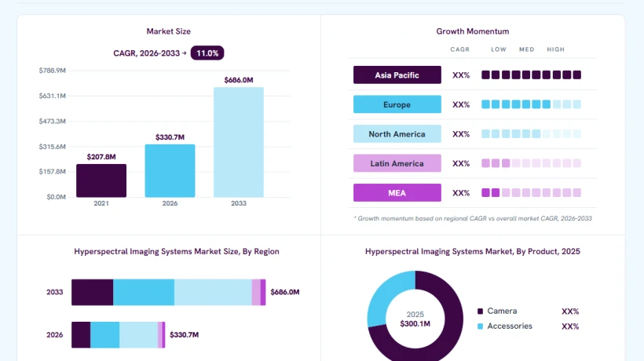Click the Europe momentum indicator squares
Viewport: 644px width, 361px height.
coord(531,104)
